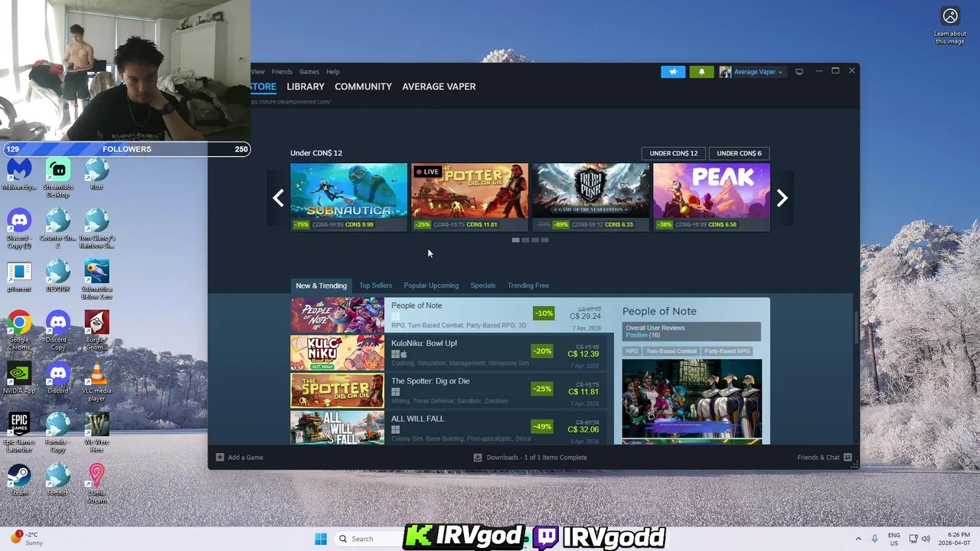
Task: Open Lumia Stream desktop shortcut
Action: pyautogui.click(x=96, y=484)
